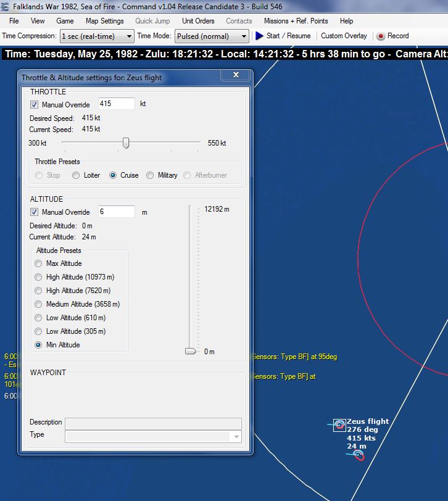Click the waypoint Description field
Viewport: 448px width, 501px height.
[153, 424]
